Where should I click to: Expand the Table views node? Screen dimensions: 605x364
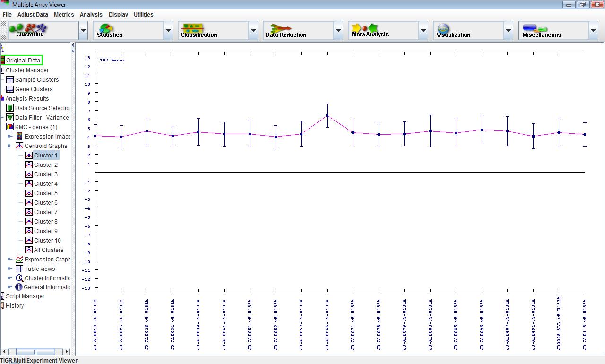pos(10,269)
